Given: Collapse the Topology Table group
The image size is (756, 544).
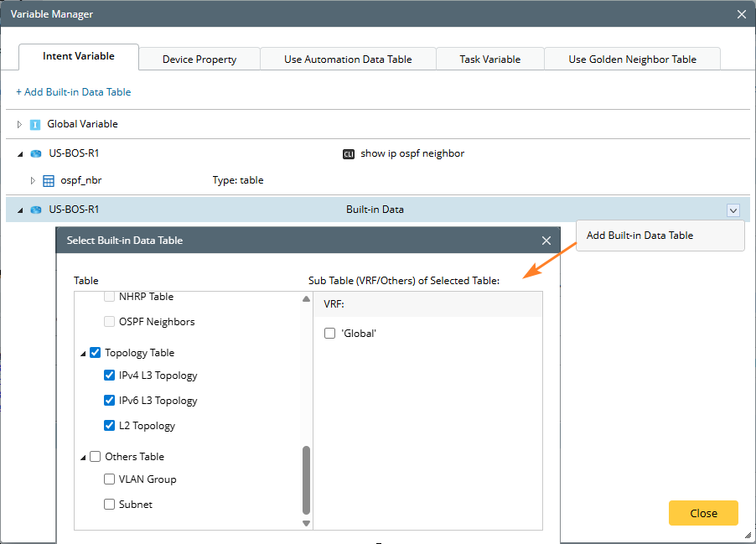Looking at the screenshot, I should tap(83, 354).
